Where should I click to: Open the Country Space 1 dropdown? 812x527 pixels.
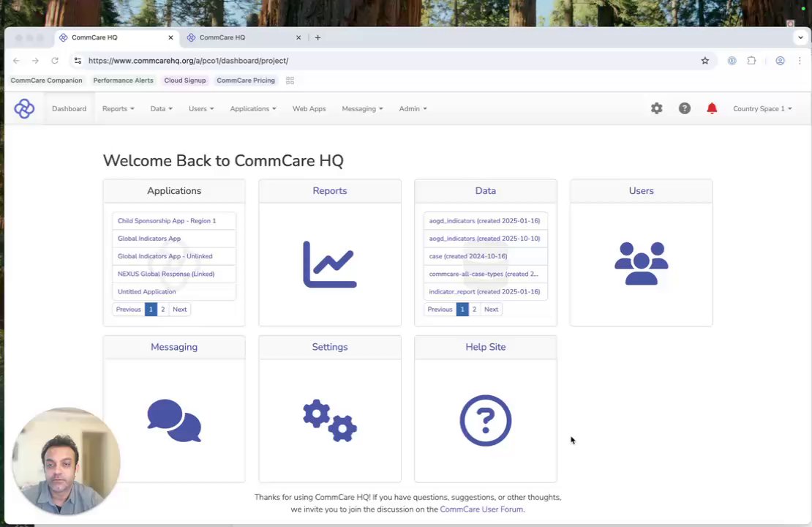point(762,109)
